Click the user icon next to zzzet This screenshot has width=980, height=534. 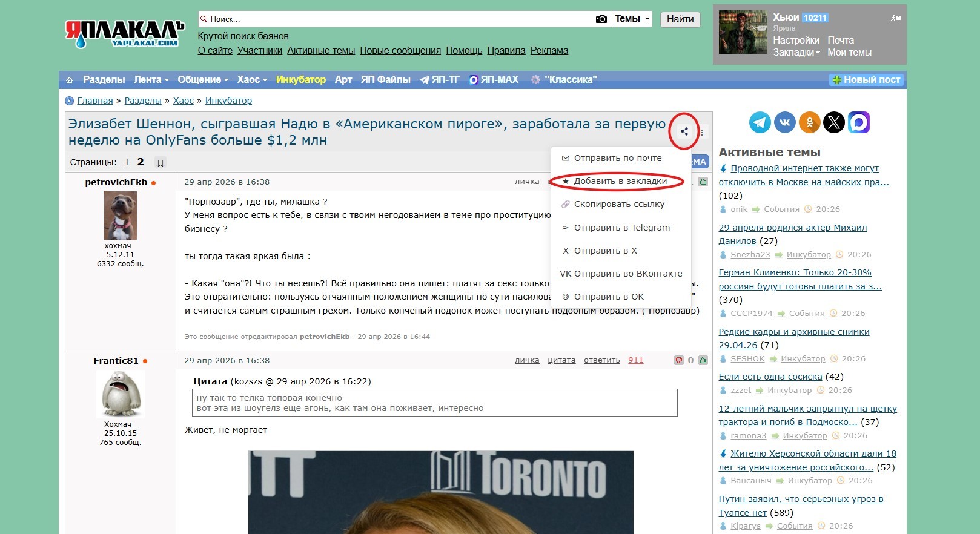pos(723,391)
